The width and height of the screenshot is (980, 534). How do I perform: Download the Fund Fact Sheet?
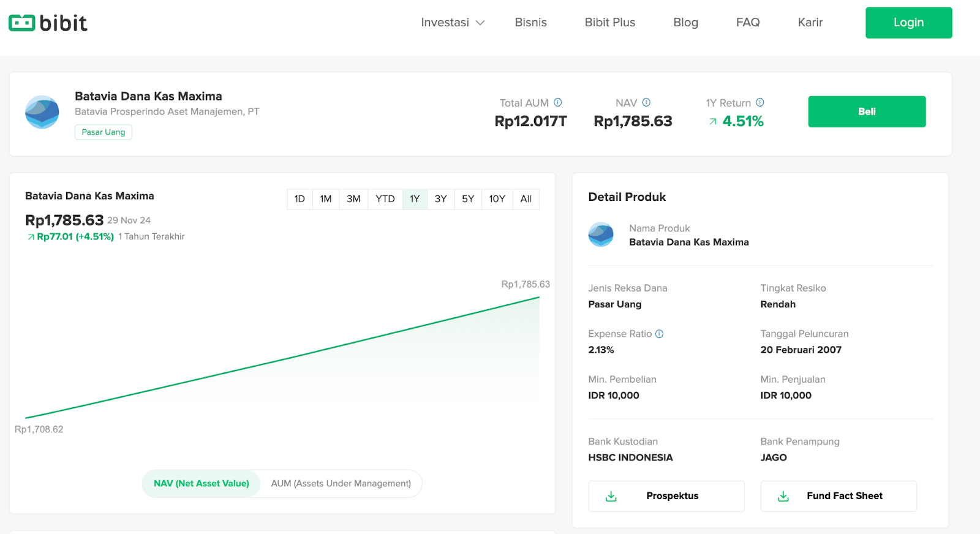(x=839, y=496)
